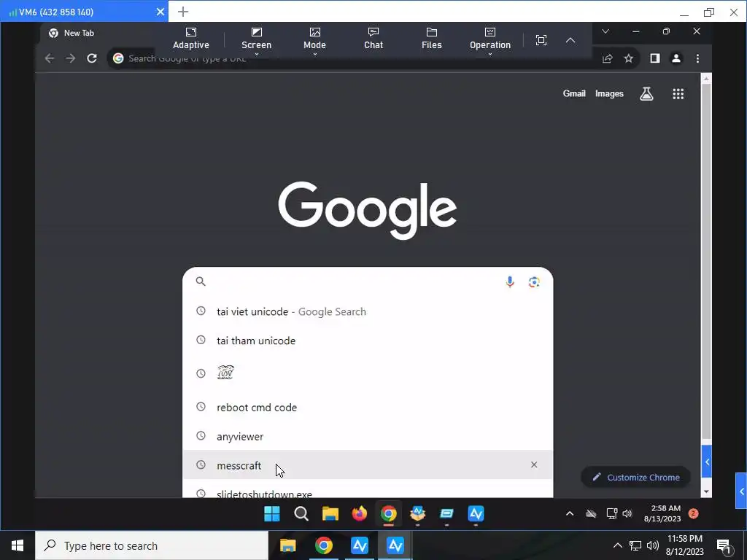Show hidden icons in local system tray
This screenshot has height=560, width=747.
click(617, 545)
